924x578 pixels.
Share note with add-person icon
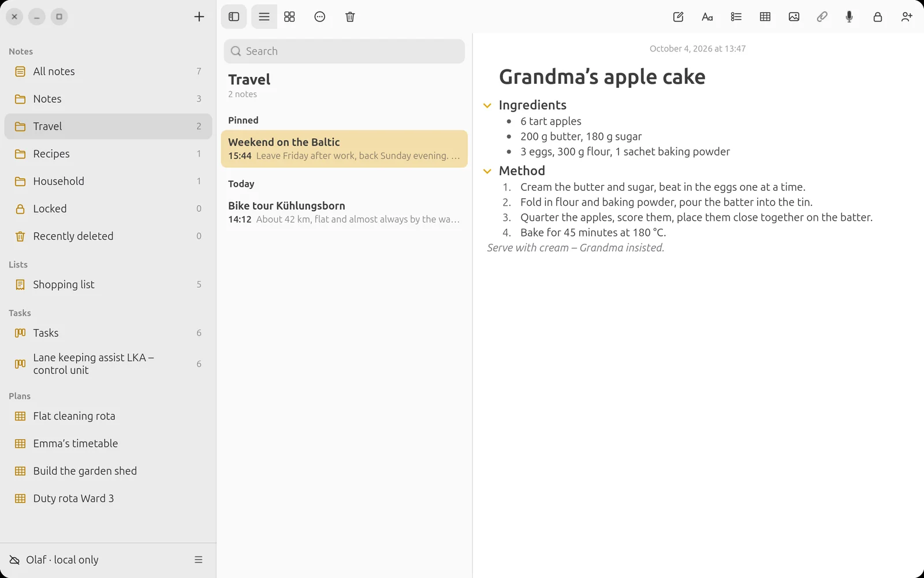click(907, 17)
